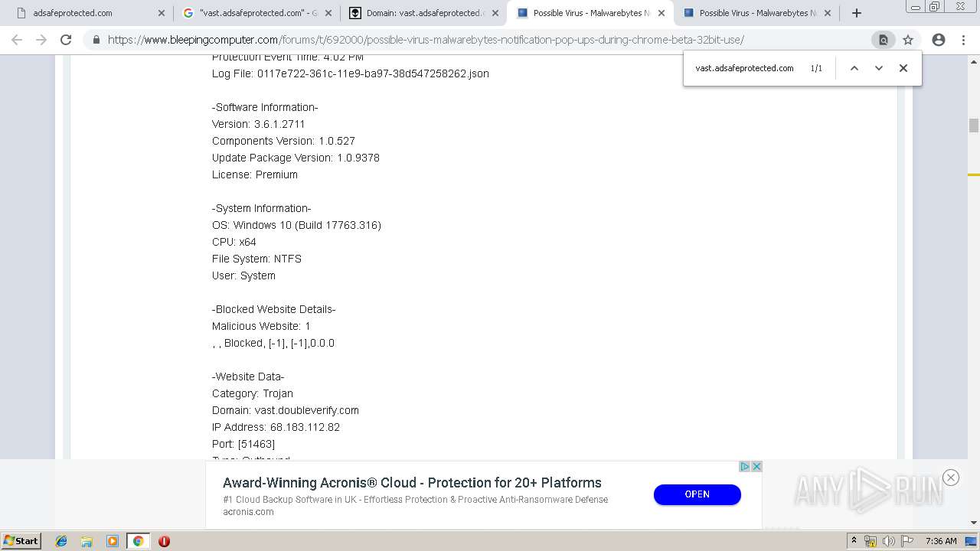The width and height of the screenshot is (980, 551).
Task: Bookmark this page with star icon
Action: click(908, 40)
